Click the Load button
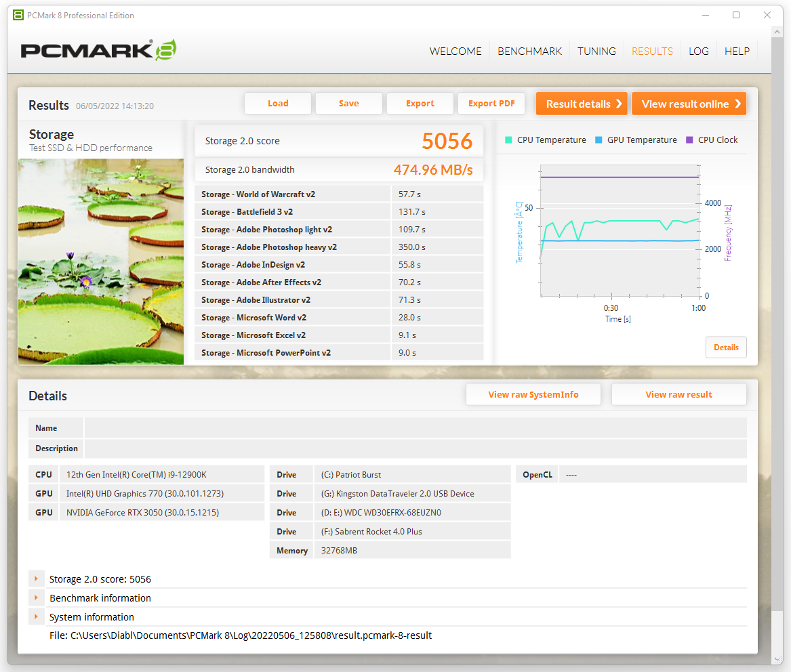This screenshot has height=672, width=791. click(278, 104)
